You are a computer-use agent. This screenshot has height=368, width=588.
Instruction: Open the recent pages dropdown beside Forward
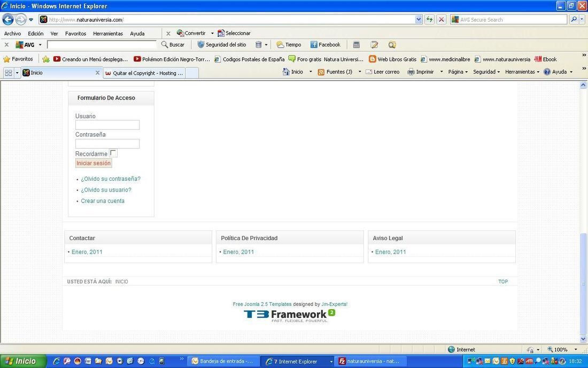(x=31, y=19)
